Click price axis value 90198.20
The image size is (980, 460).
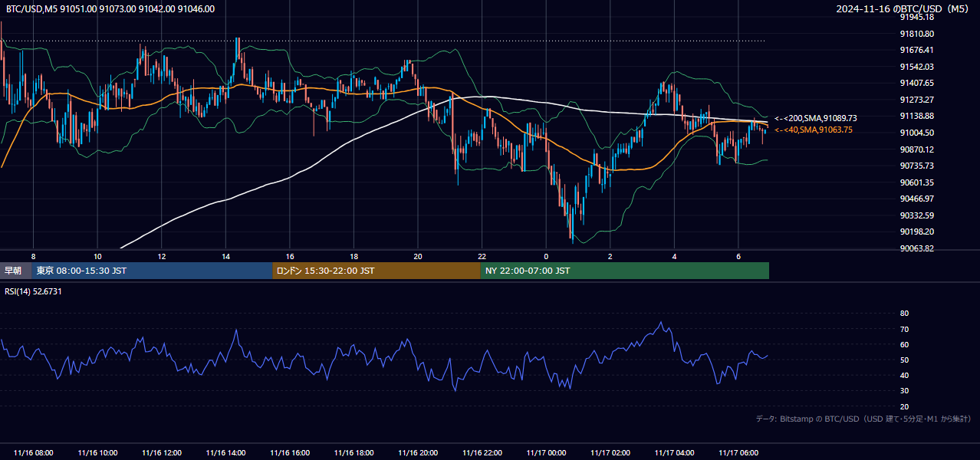(x=916, y=232)
